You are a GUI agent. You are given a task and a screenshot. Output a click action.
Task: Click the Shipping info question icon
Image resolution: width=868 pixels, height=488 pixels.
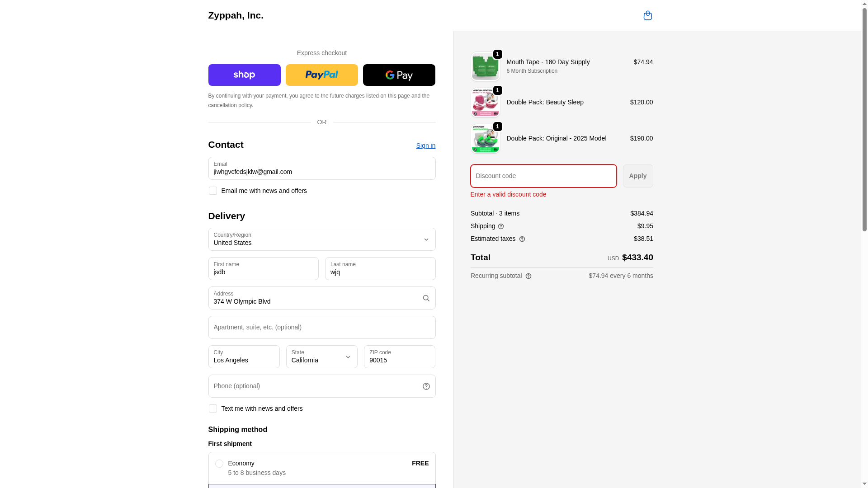tap(501, 226)
